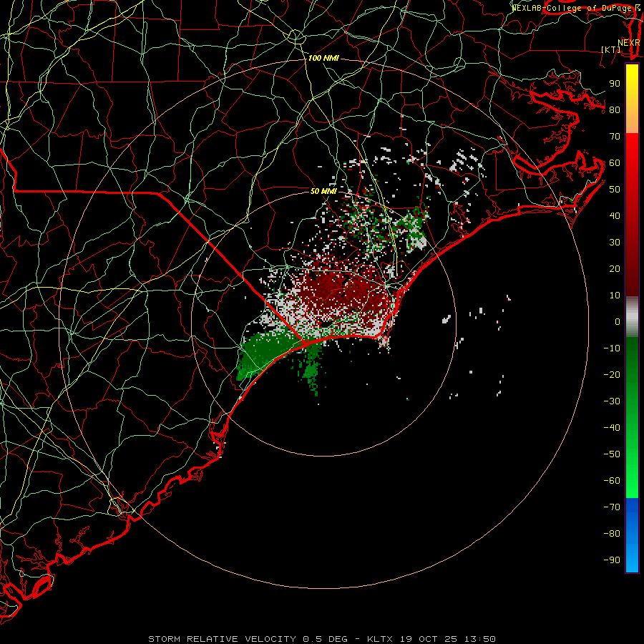Screen dimensions: 644x644
Task: Click the -90 value on velocity scale
Action: [x=612, y=560]
